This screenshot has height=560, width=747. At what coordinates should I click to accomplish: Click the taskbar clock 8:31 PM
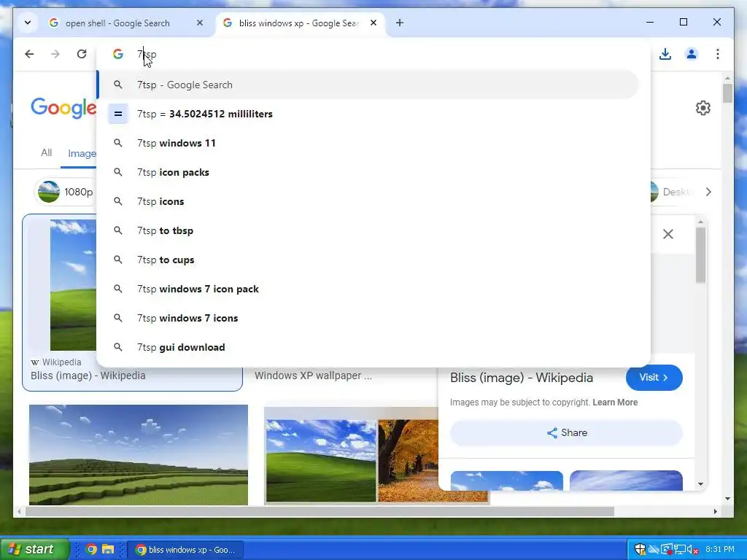pos(720,550)
